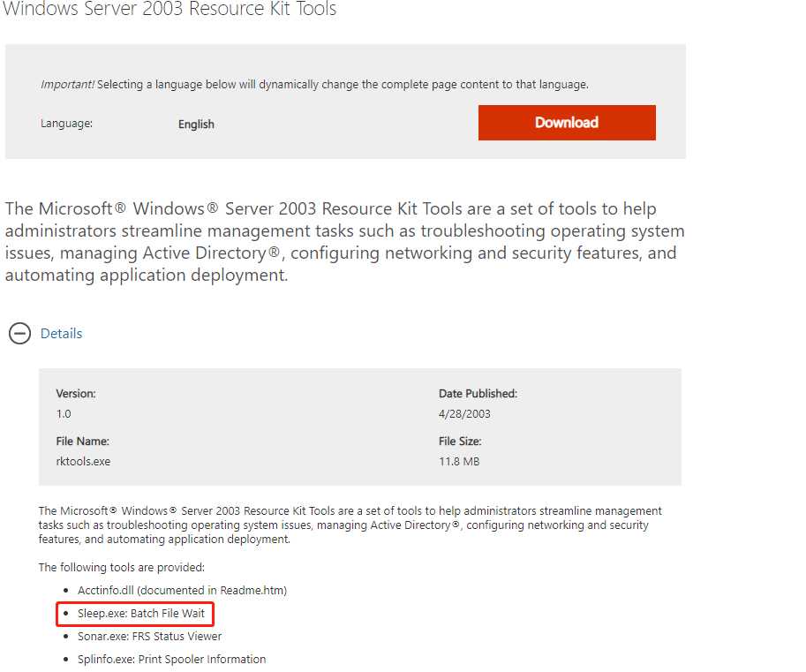
Task: Click the Details link
Action: [61, 334]
